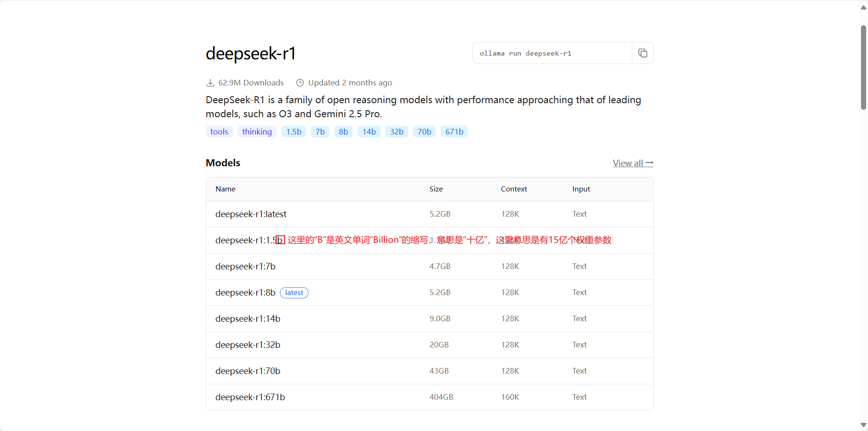Screen dimensions: 868x431
Task: Click the deepseek-r1 page title
Action: (251, 54)
